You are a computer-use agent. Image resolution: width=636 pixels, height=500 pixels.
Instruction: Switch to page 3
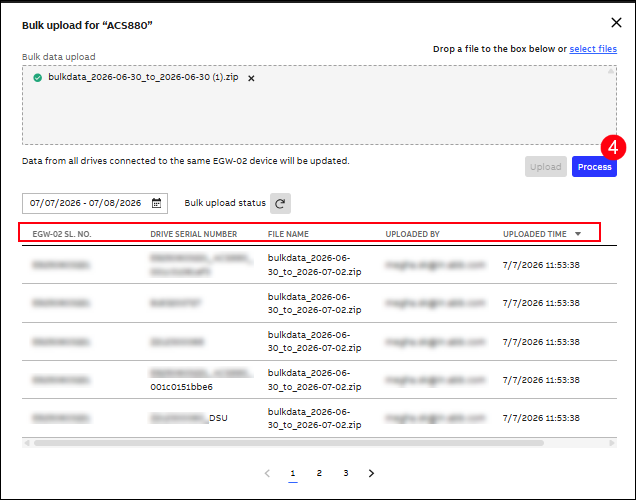point(346,473)
